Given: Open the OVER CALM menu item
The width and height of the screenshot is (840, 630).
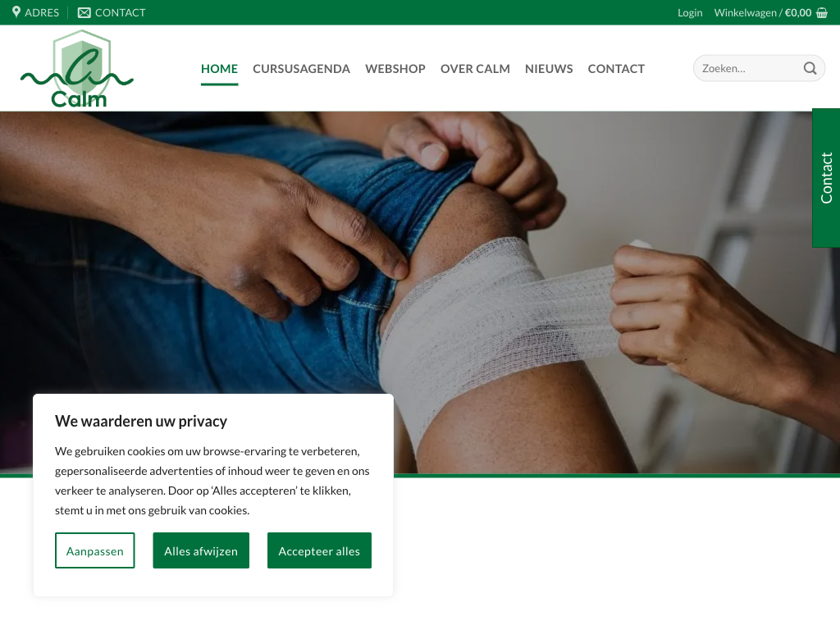Looking at the screenshot, I should pos(475,69).
